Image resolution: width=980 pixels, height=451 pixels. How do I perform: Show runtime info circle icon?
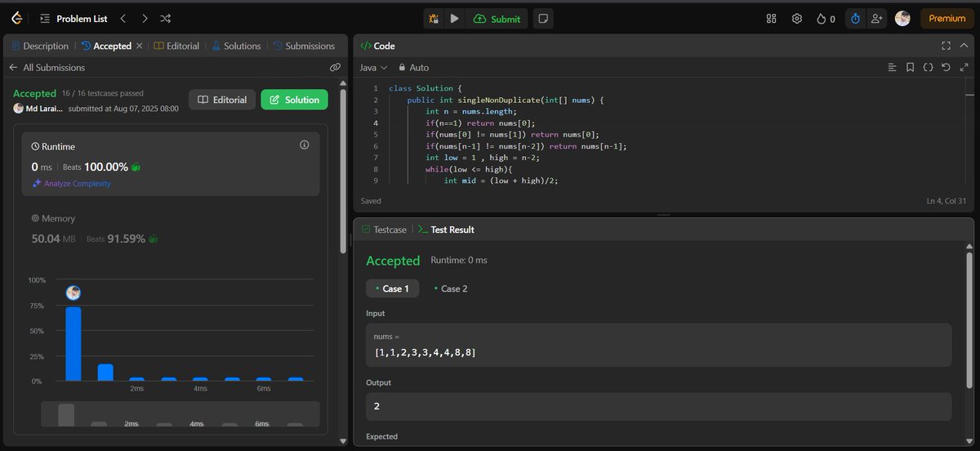pyautogui.click(x=305, y=145)
